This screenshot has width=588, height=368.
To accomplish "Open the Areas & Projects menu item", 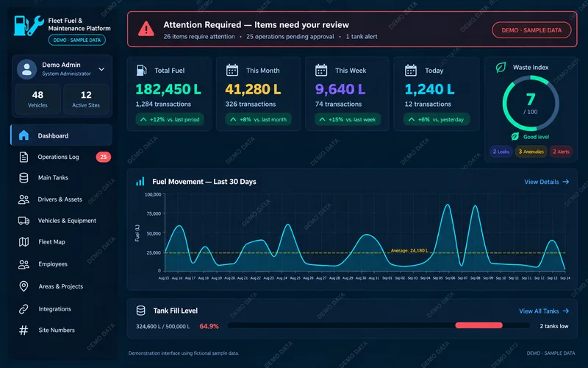I will [61, 286].
